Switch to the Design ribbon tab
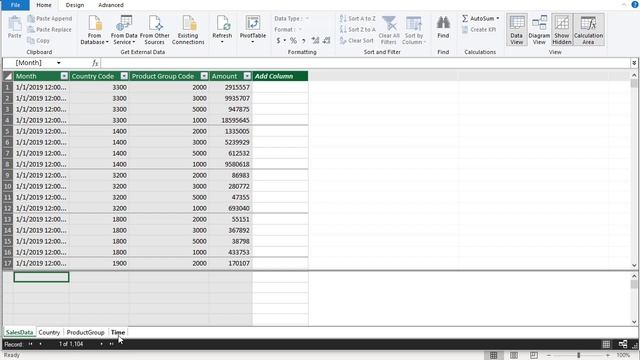640x360 pixels. coord(75,5)
